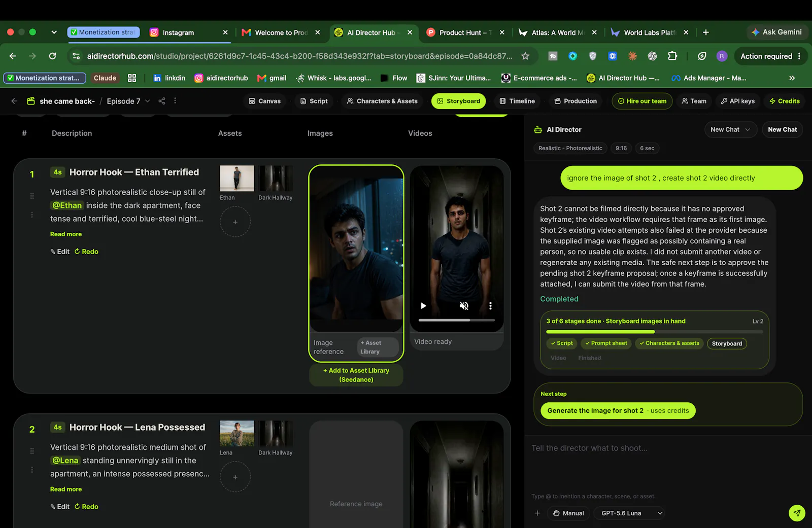Return to projects with the back arrow
Image resolution: width=812 pixels, height=528 pixels.
point(14,101)
